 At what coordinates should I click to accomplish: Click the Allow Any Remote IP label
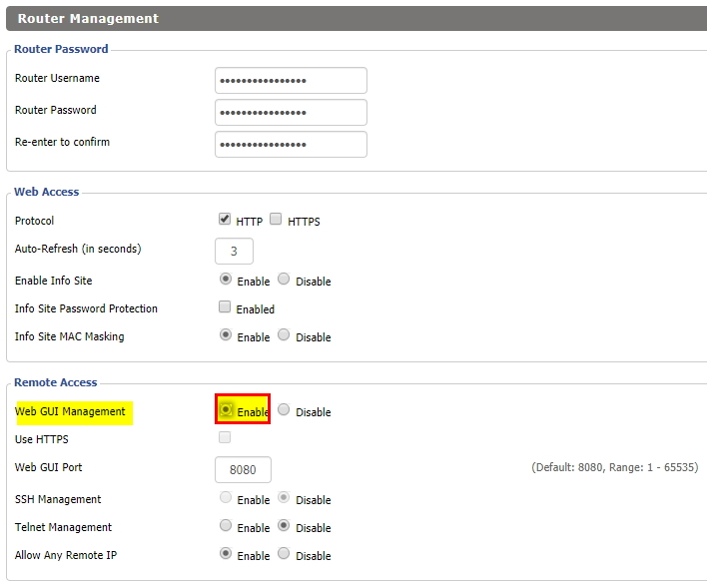click(66, 555)
